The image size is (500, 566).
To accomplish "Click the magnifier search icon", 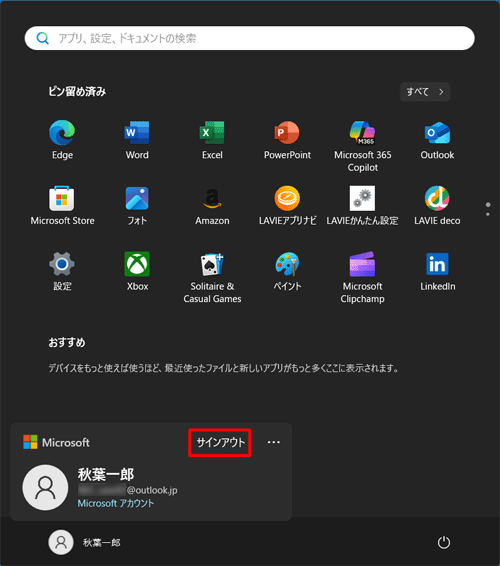I will (43, 38).
